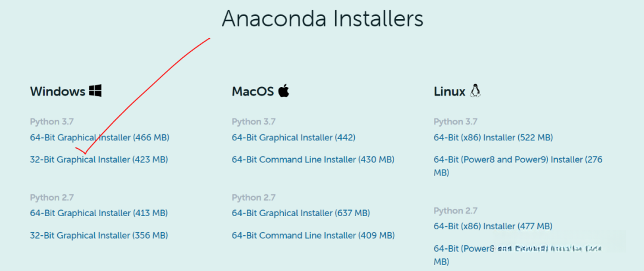
Task: Download Windows Python 3.7 64-Bit Graphical Installer
Action: [x=100, y=137]
